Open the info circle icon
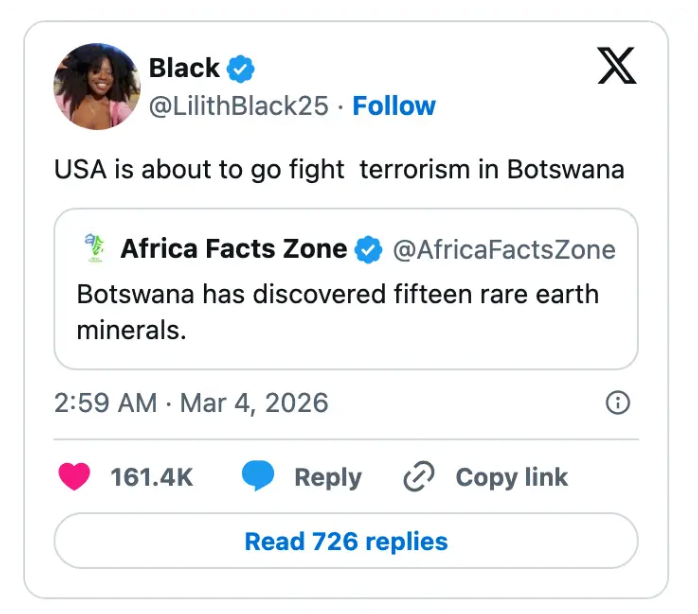Screen dimensions: 698x614 point(619,403)
